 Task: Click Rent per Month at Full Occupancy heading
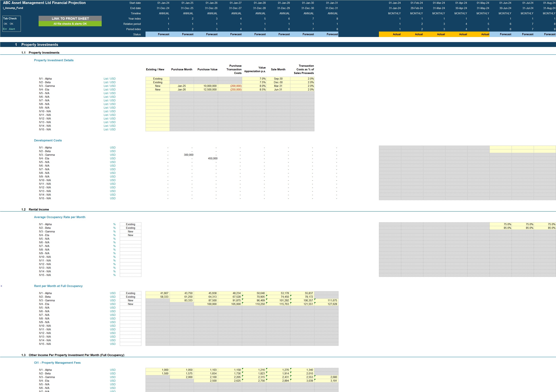[58, 286]
